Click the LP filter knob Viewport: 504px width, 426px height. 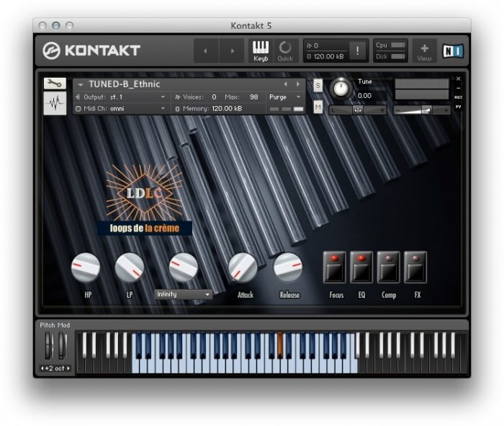click(x=130, y=267)
